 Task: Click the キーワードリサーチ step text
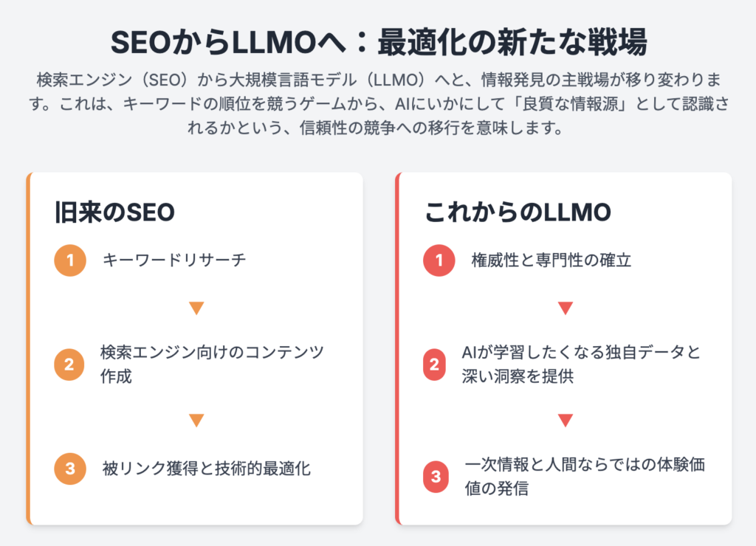[x=174, y=260]
